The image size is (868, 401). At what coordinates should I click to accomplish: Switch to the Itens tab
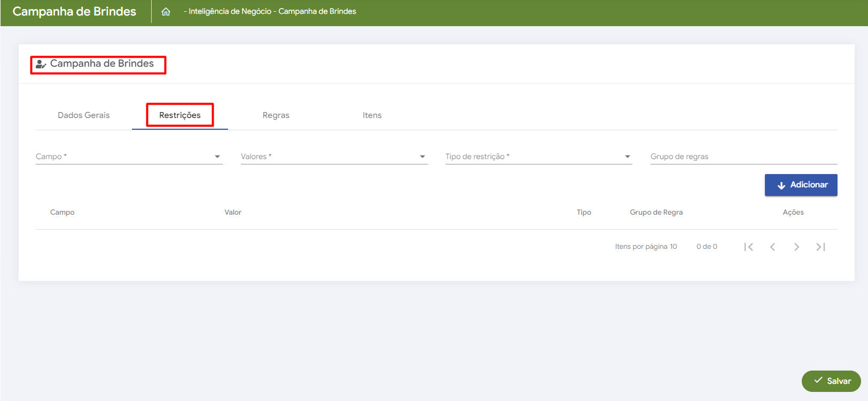pyautogui.click(x=372, y=115)
